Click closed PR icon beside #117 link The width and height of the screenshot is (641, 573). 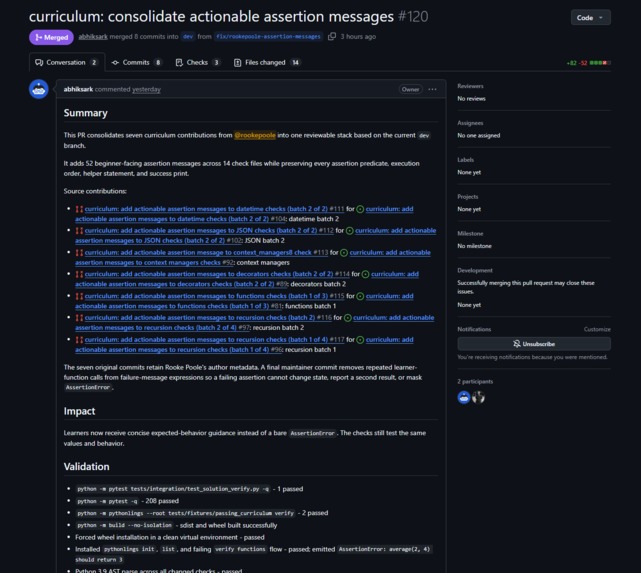pos(79,340)
